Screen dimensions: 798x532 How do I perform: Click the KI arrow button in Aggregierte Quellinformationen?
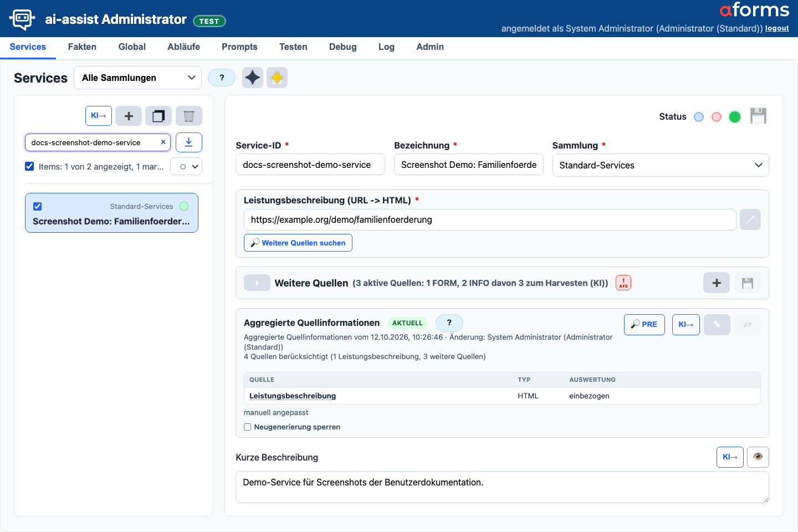point(686,324)
